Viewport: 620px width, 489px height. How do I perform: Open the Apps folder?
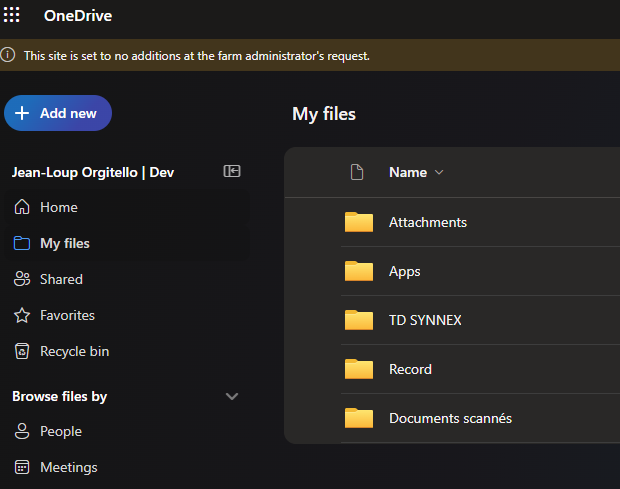tap(405, 272)
